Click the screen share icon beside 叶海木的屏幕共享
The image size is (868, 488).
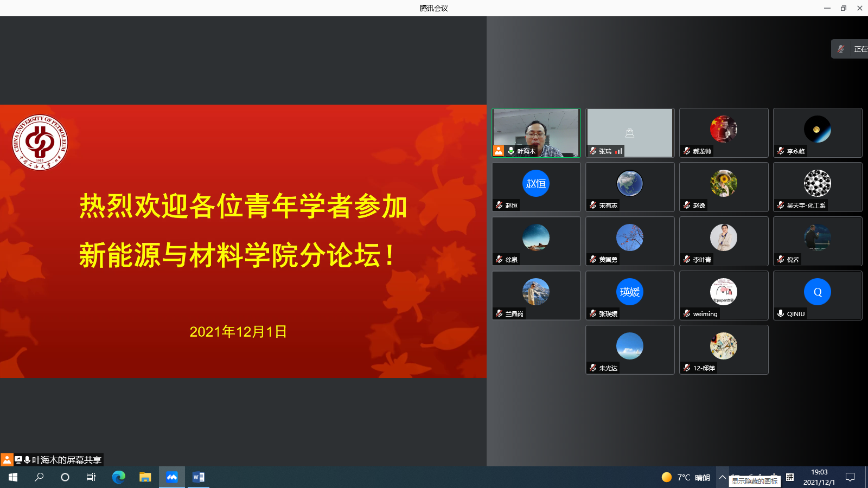pyautogui.click(x=18, y=459)
